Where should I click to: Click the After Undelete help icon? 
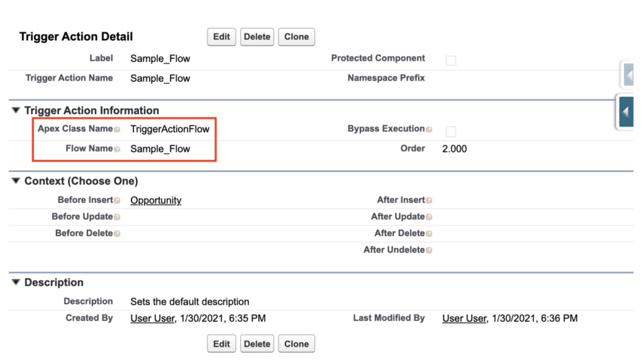[x=430, y=250]
